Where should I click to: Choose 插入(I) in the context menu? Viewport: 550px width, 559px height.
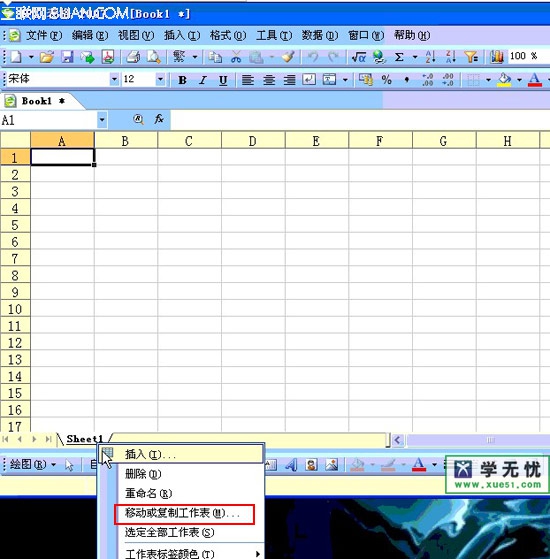181,454
